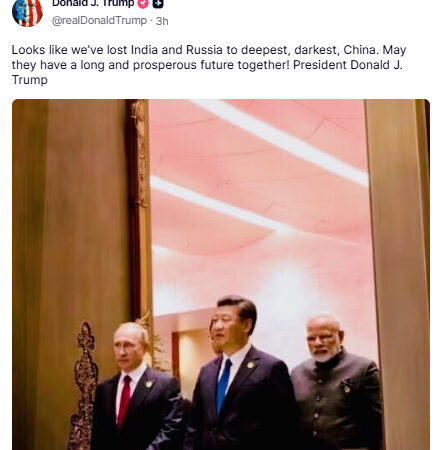Select the post text starting 'Looks like'
The height and width of the screenshot is (450, 441).
[209, 65]
